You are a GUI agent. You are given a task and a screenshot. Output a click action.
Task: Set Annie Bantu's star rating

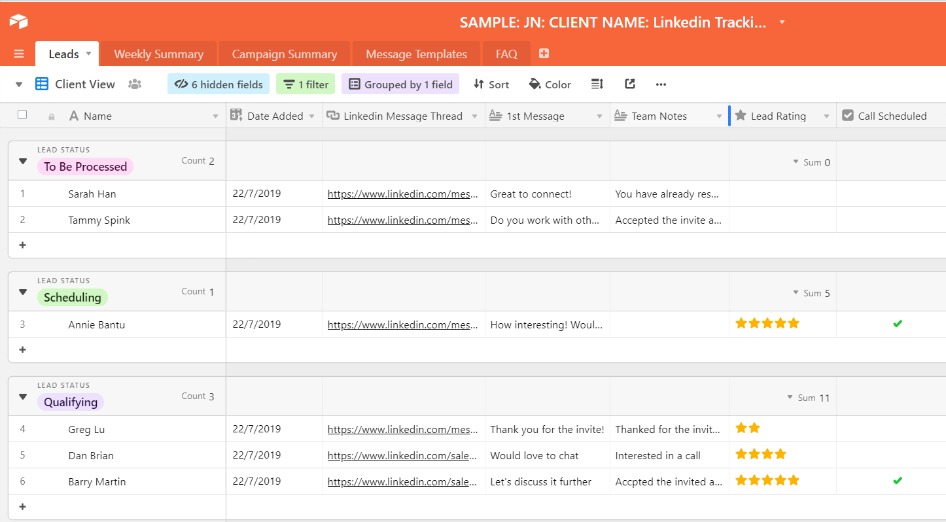coord(767,323)
